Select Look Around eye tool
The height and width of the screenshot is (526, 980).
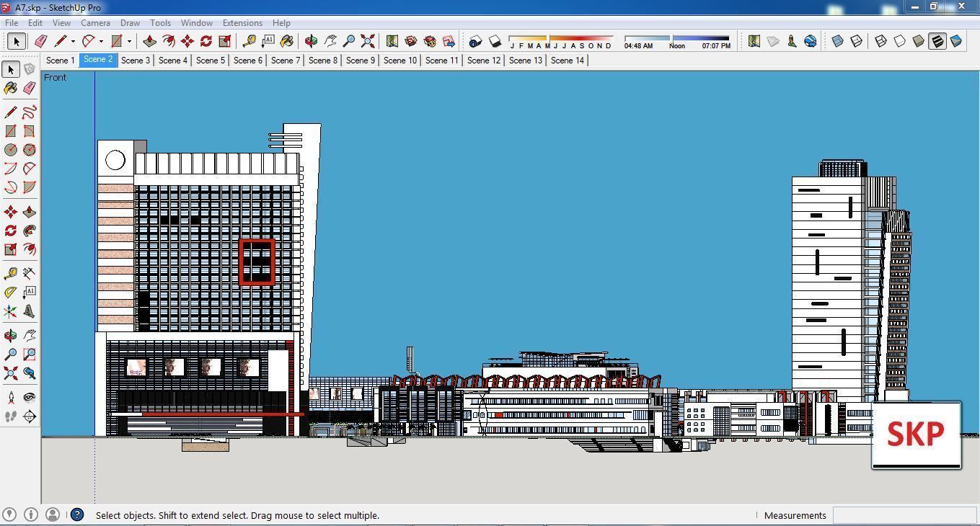pos(30,397)
